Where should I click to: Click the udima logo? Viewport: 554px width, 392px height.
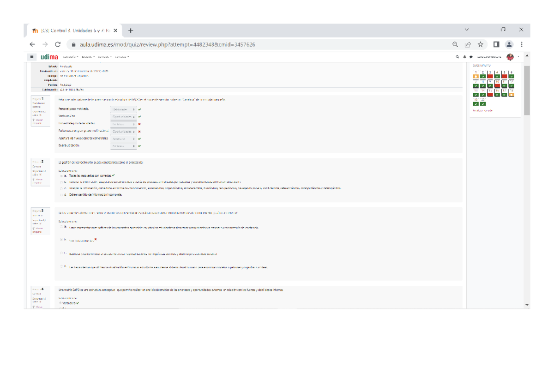[49, 57]
